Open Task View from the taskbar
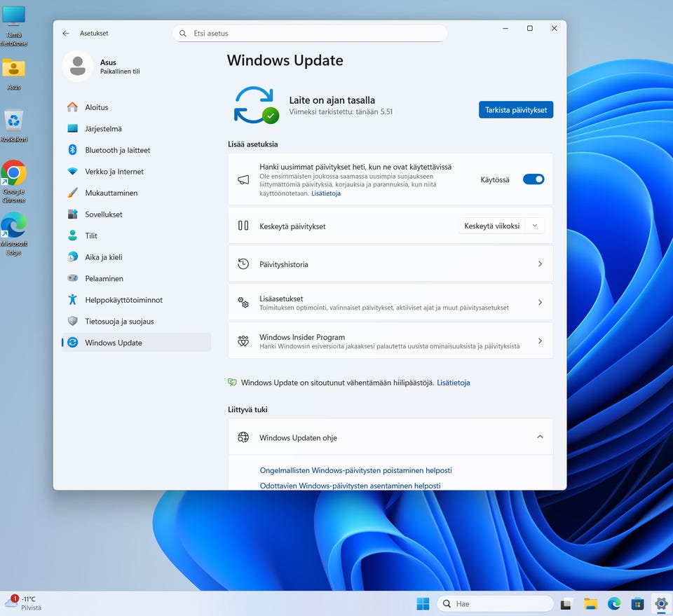Viewport: 673px width, 616px height. (x=566, y=603)
